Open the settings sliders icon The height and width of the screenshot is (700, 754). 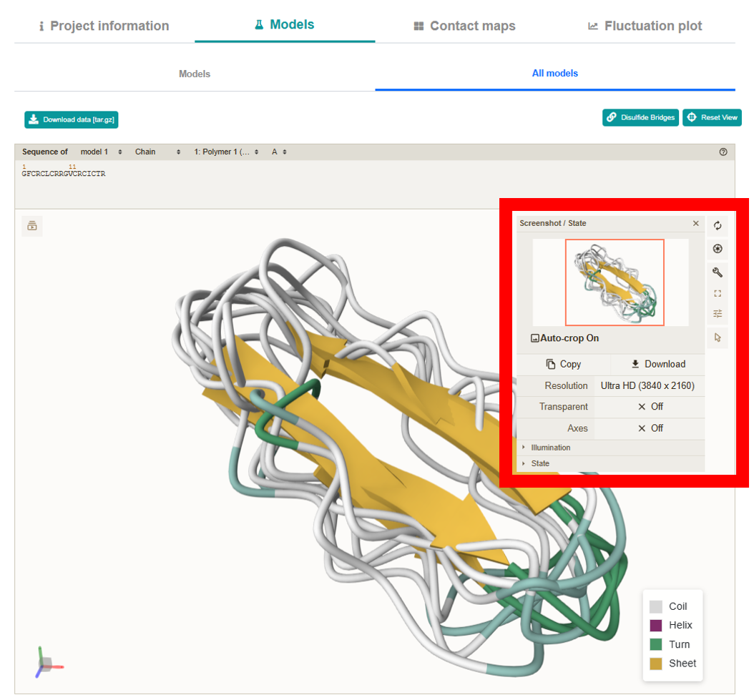point(718,314)
